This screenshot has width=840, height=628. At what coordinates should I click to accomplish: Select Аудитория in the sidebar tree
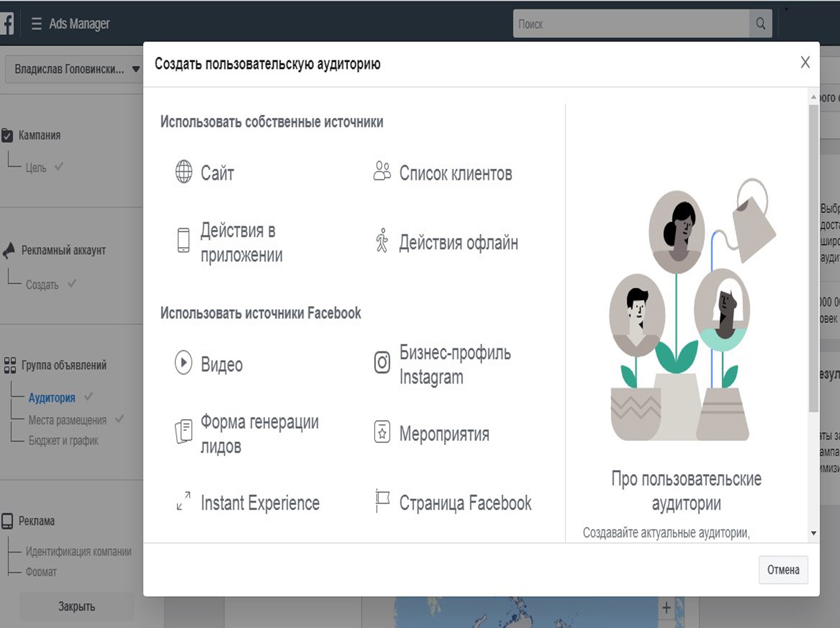point(52,398)
